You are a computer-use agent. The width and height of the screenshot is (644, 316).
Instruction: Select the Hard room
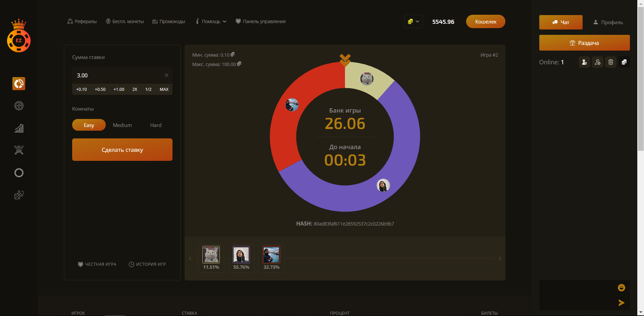coord(156,125)
